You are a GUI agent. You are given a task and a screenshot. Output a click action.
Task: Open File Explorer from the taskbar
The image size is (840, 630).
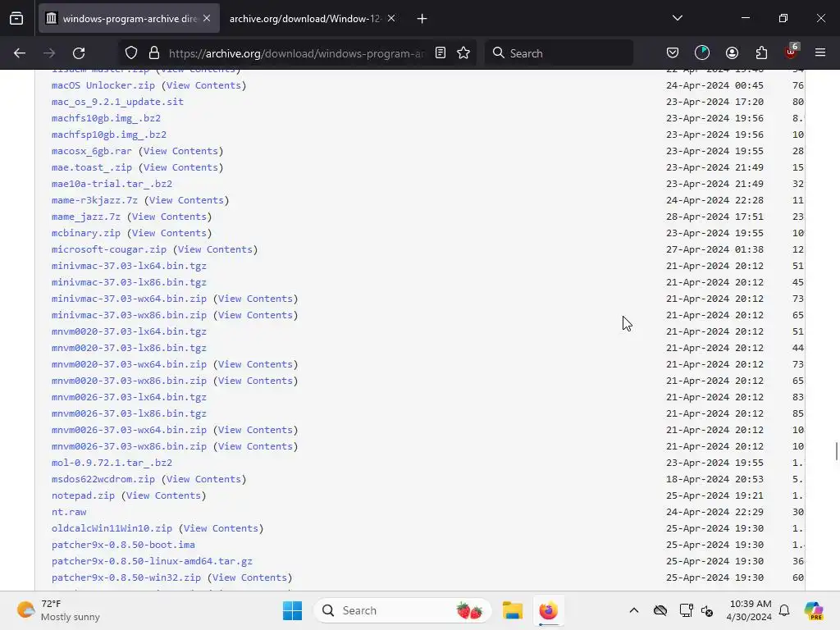point(513,610)
